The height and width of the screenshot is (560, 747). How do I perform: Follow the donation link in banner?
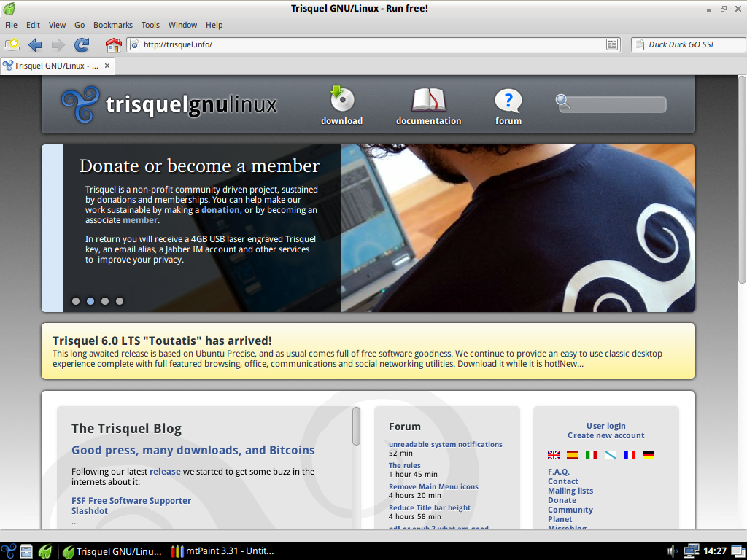220,210
